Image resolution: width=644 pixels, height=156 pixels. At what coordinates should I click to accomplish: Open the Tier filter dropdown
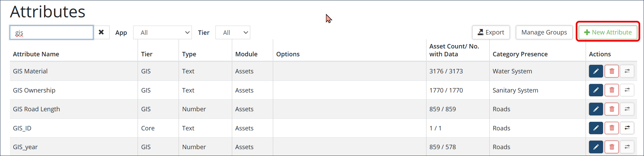233,32
